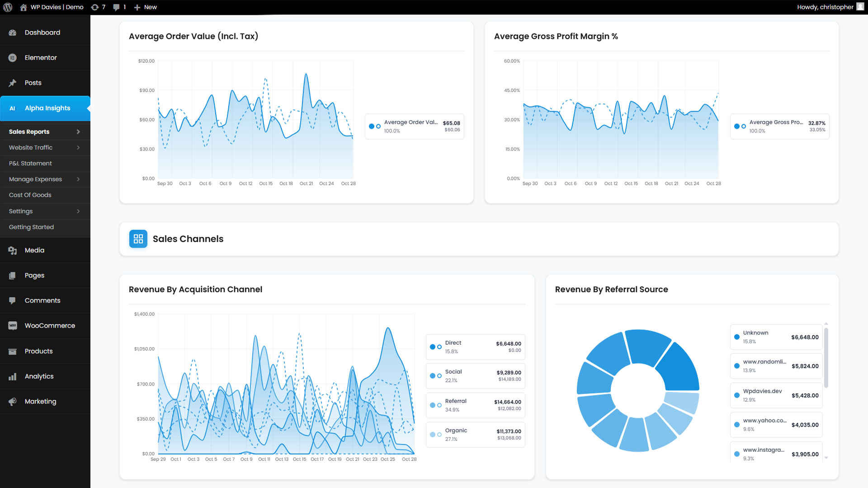Click the Analytics bar chart icon
868x488 pixels.
tap(13, 376)
